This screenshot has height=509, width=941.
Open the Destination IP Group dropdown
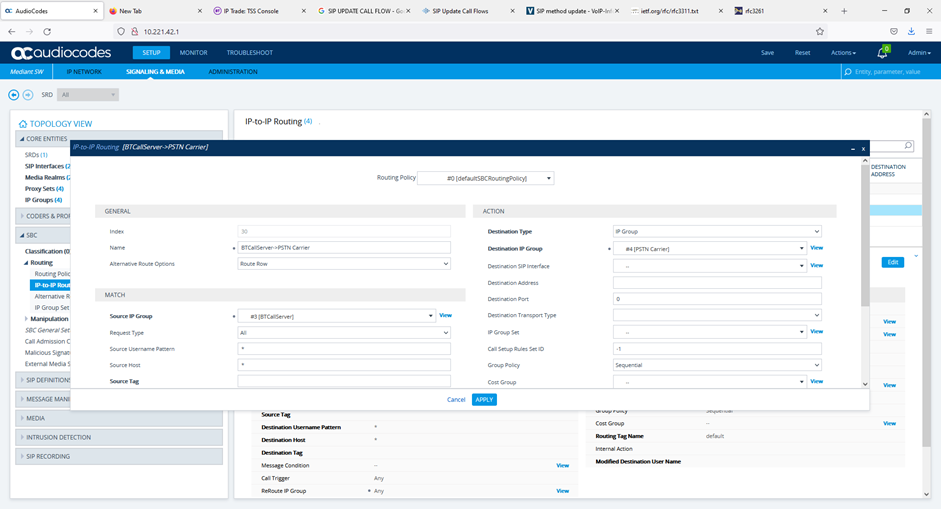point(709,248)
